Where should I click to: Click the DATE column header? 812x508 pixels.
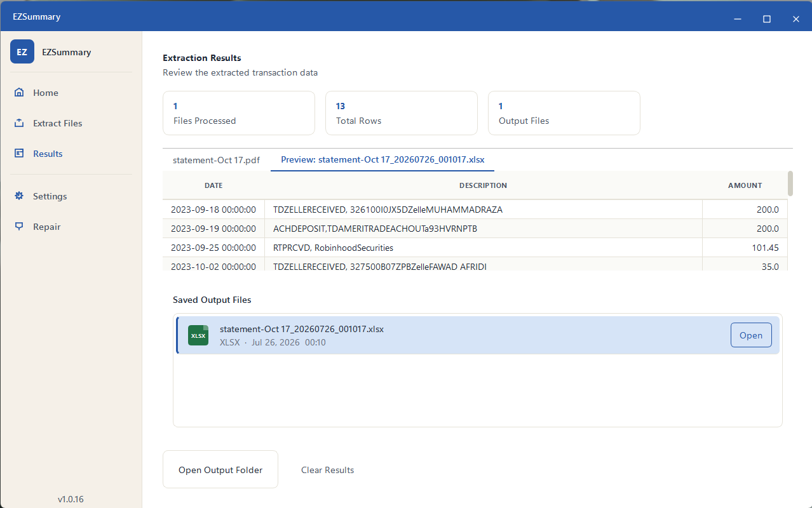pos(213,185)
